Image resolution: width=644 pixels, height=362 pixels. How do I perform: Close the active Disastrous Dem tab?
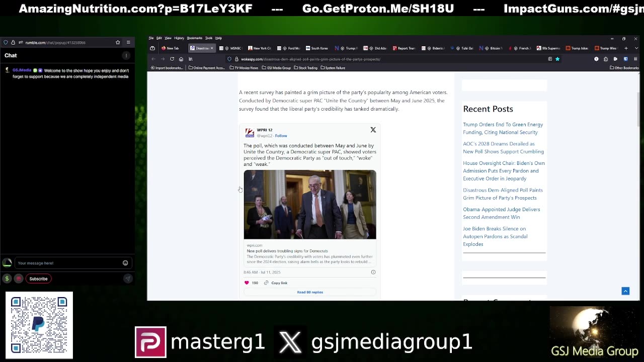(x=212, y=48)
